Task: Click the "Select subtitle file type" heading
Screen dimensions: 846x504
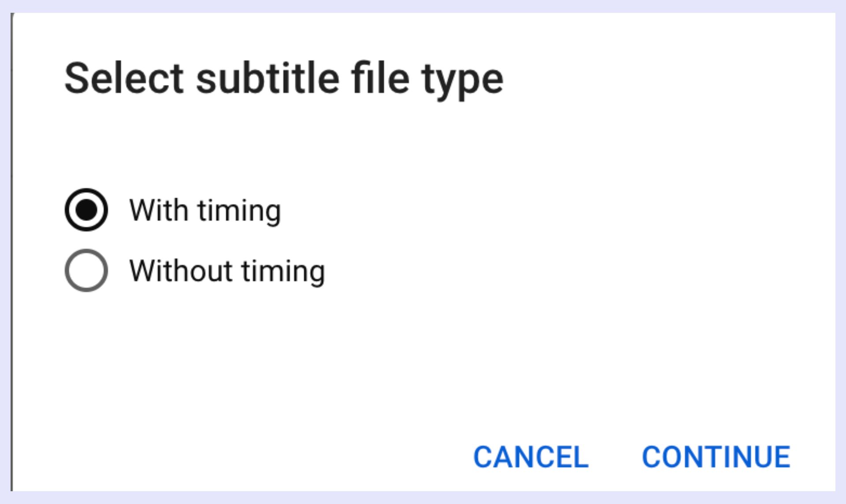Action: (x=284, y=79)
